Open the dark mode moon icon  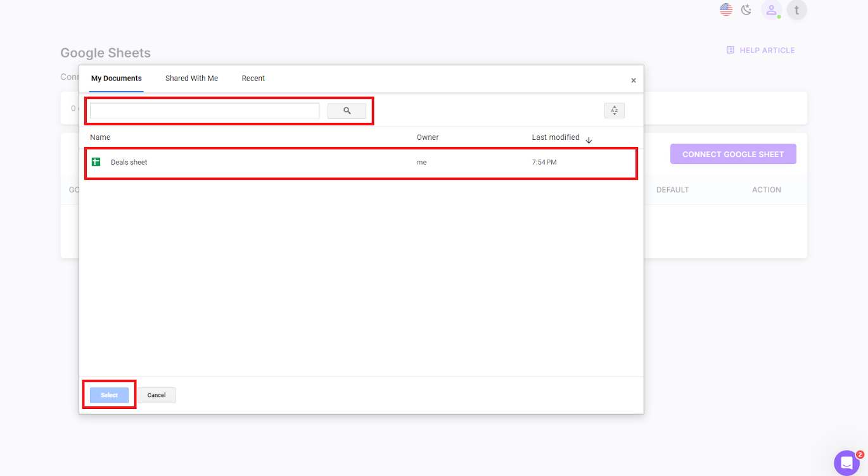746,9
